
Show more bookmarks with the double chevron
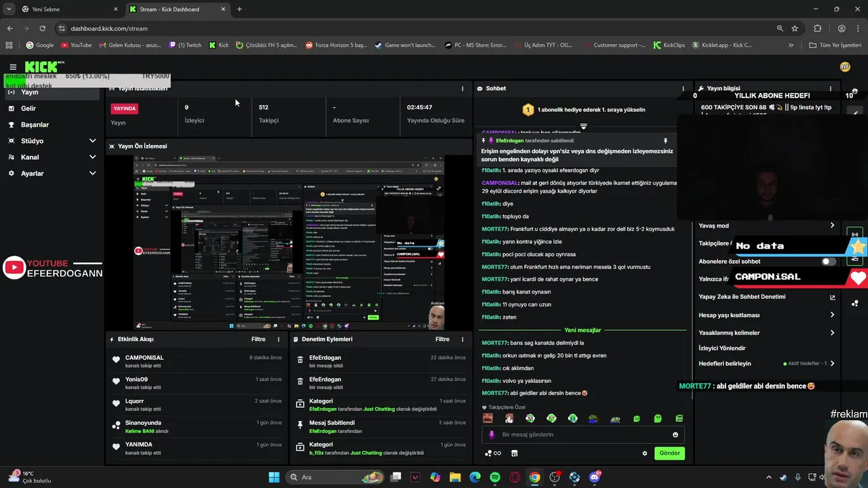tap(791, 45)
